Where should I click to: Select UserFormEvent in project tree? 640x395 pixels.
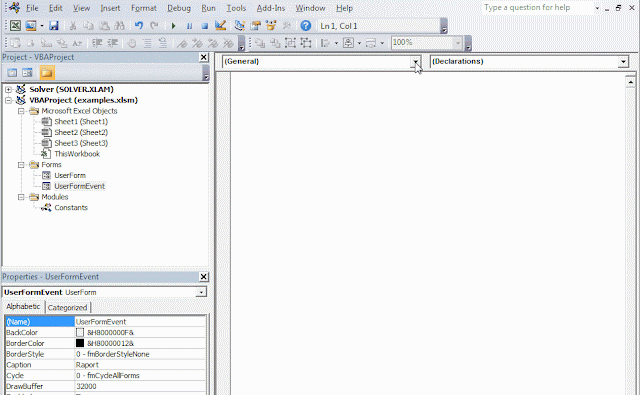click(x=80, y=186)
